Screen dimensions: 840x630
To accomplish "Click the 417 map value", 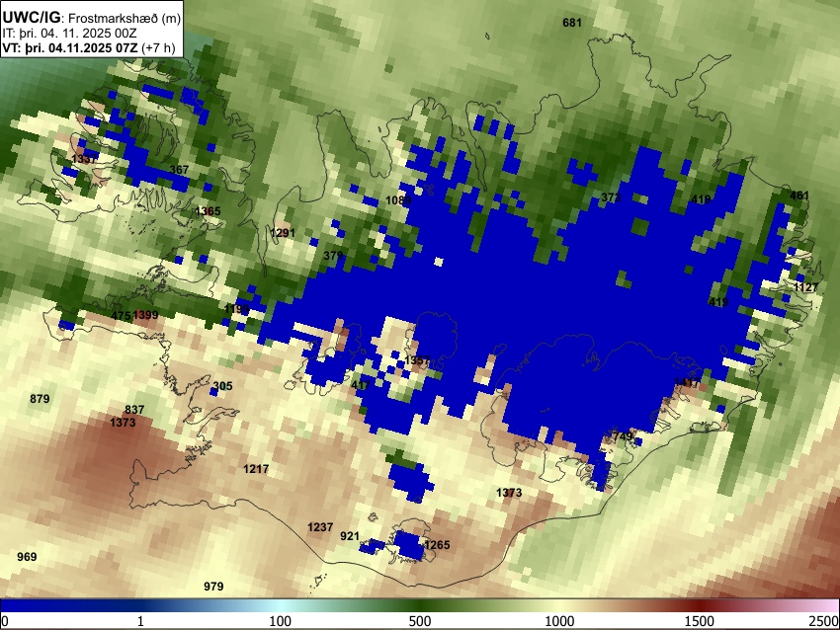I will [361, 384].
